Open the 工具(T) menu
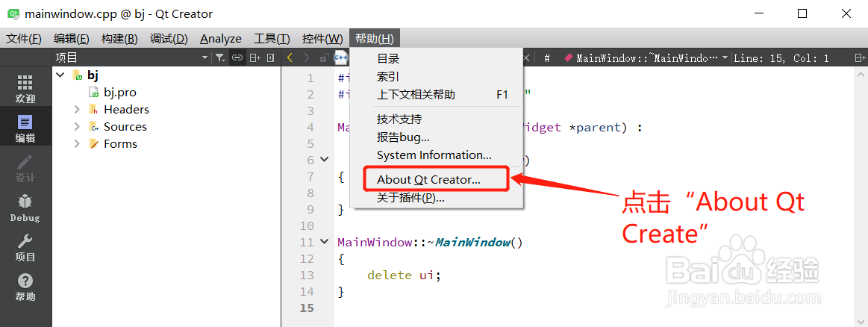Screen dimensions: 868x327 tap(272, 39)
